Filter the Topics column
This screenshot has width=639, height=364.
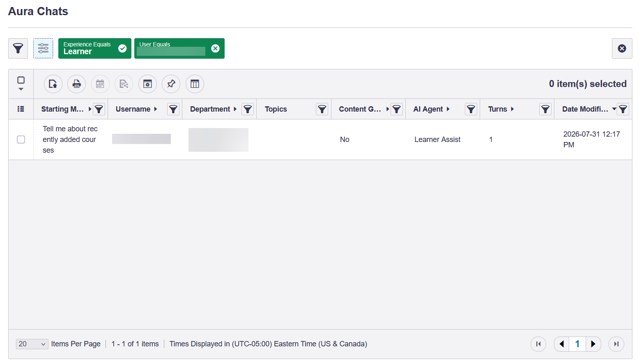tap(322, 109)
